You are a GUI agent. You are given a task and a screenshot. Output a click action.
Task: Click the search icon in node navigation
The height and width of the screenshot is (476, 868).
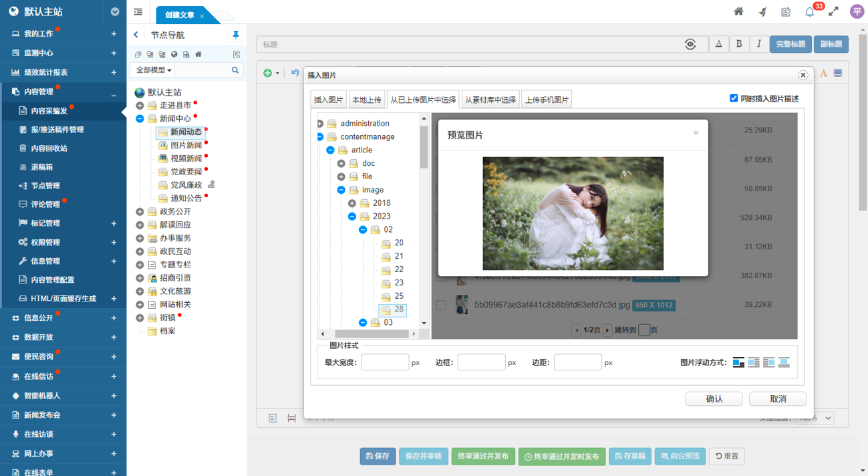click(235, 70)
